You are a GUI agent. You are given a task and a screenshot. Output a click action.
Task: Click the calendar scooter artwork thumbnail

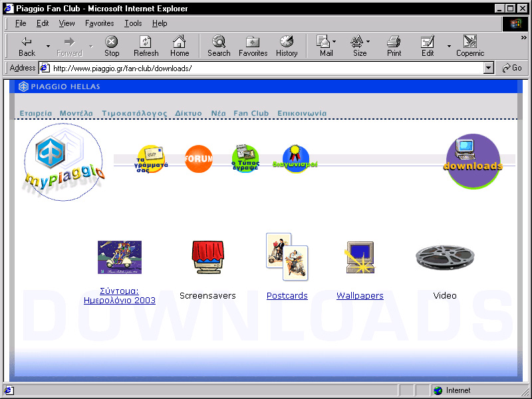(120, 257)
